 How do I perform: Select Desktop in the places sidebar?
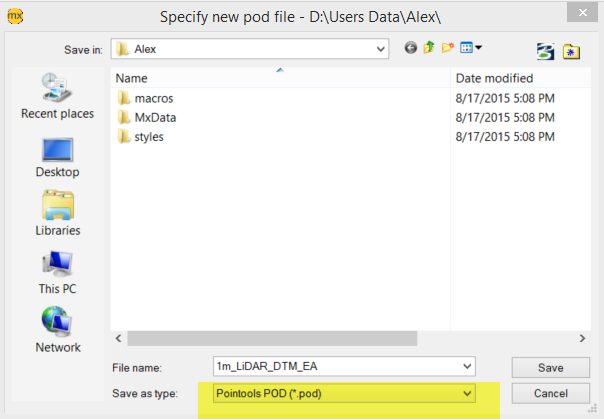tap(57, 158)
